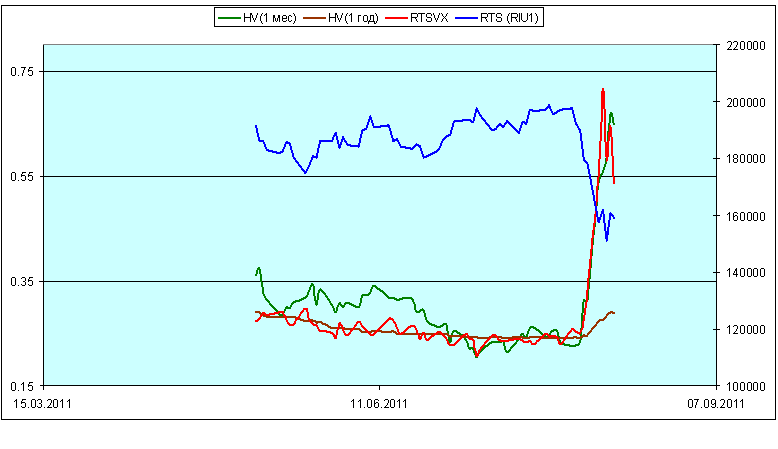The height and width of the screenshot is (449, 778).
Task: Click the 0.75 left axis label
Action: pyautogui.click(x=22, y=72)
